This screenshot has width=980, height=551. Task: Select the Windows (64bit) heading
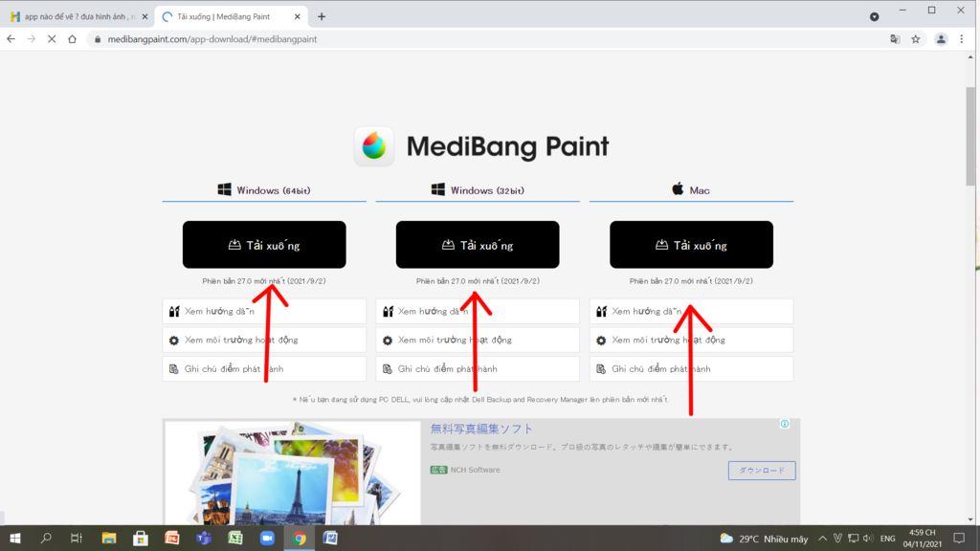(x=273, y=190)
